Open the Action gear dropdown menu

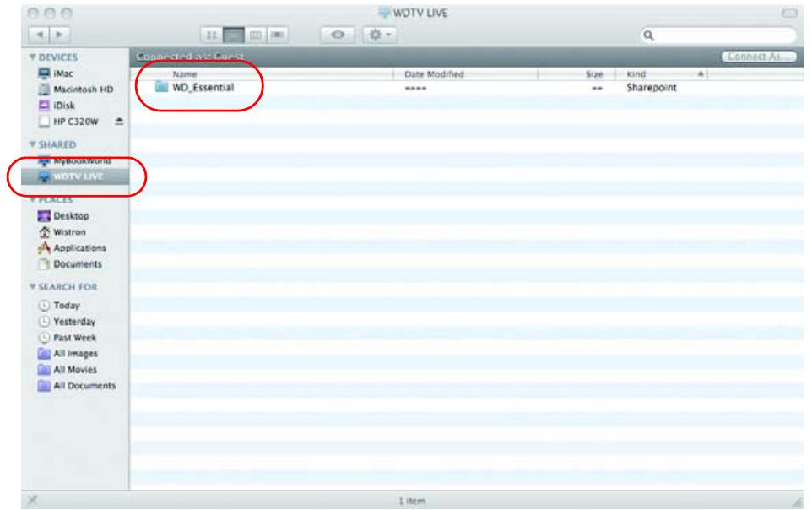click(380, 35)
